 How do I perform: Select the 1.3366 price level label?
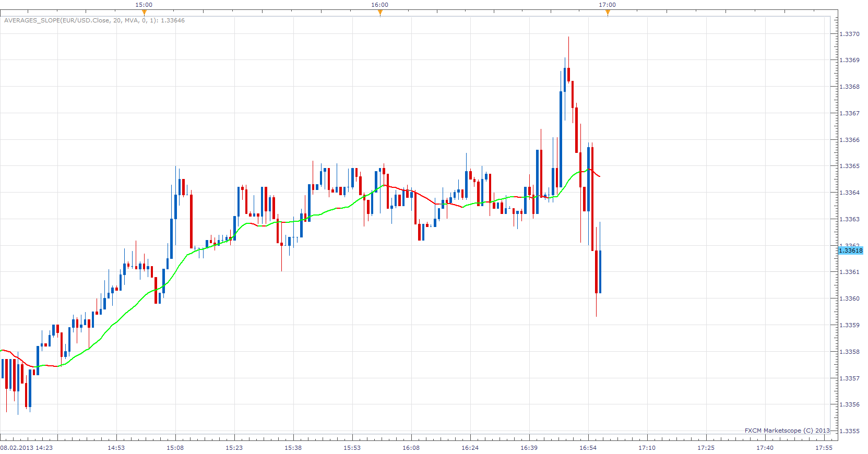[849, 140]
